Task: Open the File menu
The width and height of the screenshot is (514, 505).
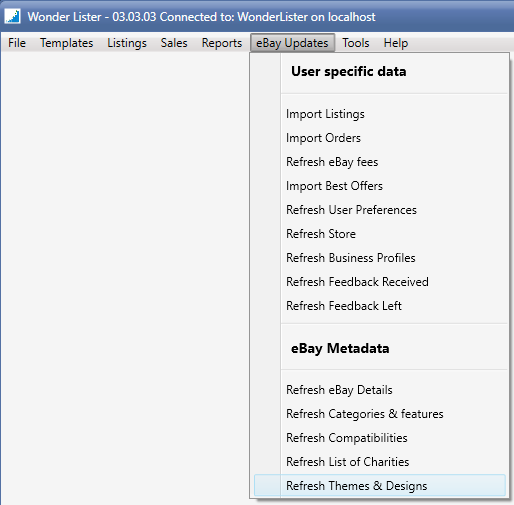Action: coord(17,43)
